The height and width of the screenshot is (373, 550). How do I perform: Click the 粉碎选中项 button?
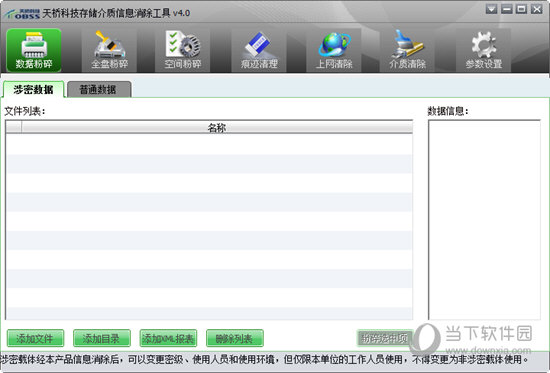coord(384,338)
